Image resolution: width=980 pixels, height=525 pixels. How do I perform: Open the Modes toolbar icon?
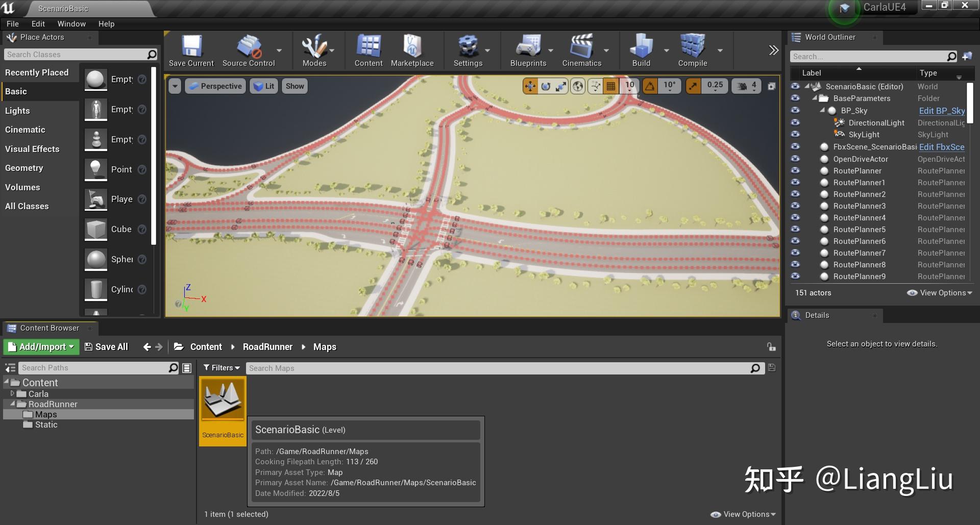point(314,51)
